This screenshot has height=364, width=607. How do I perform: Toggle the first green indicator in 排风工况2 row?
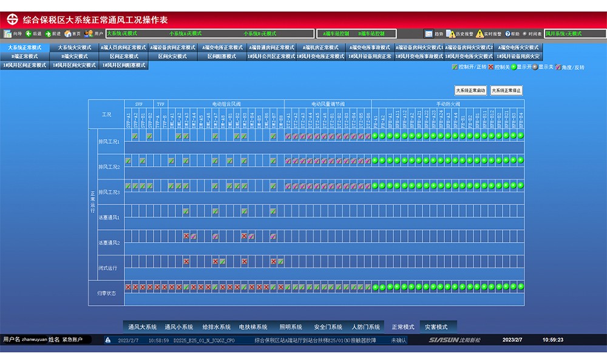tap(375, 161)
